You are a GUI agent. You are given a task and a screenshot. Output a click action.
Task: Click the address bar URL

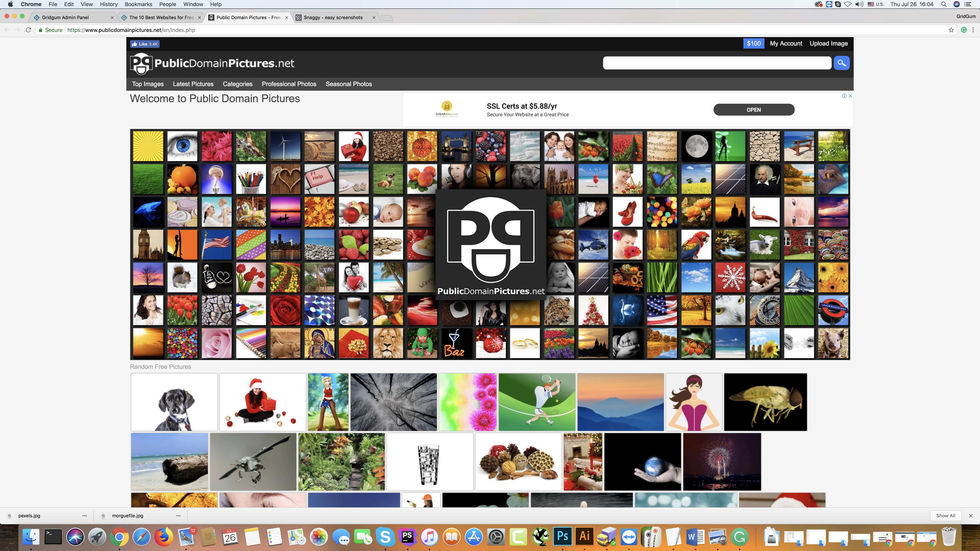[131, 30]
